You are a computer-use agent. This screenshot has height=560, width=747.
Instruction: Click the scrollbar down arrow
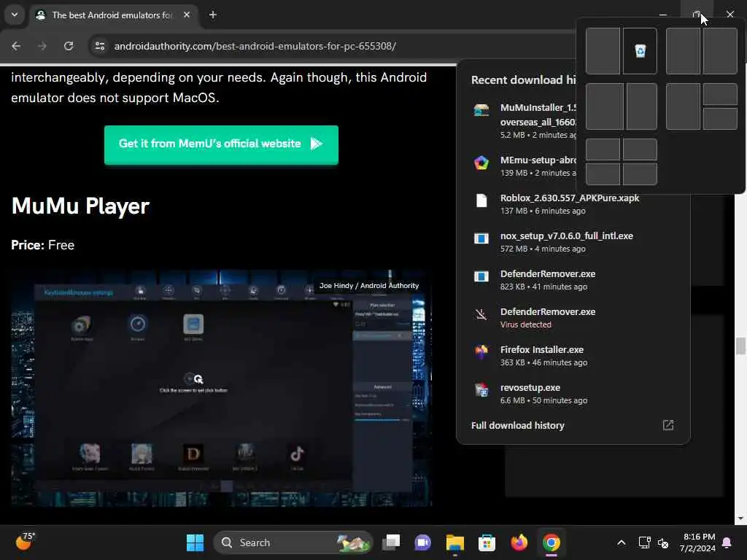coord(740,518)
